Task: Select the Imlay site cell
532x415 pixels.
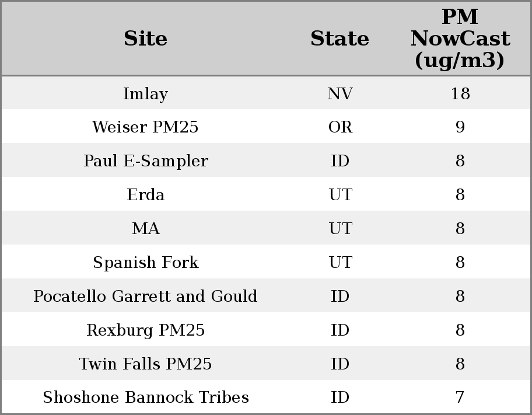Action: [145, 93]
